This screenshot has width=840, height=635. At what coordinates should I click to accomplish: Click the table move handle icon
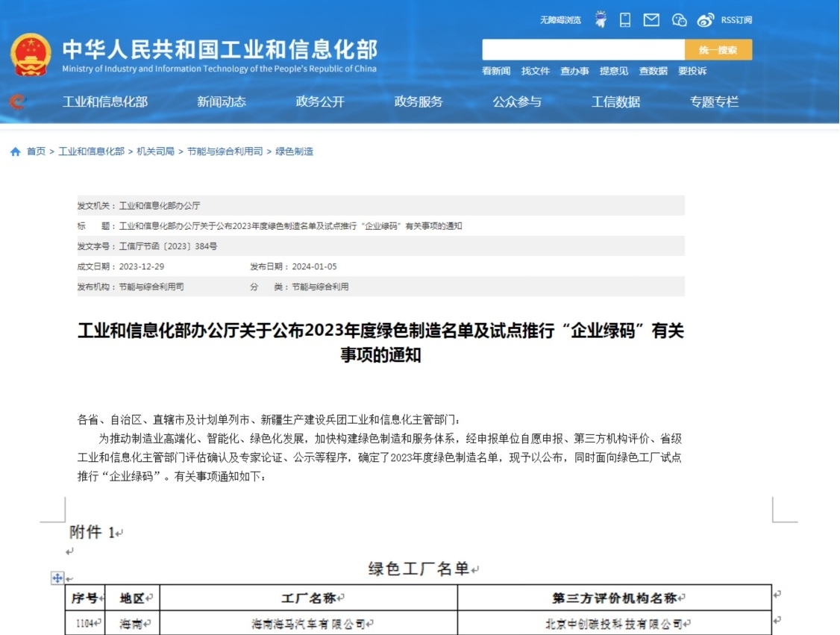57,578
